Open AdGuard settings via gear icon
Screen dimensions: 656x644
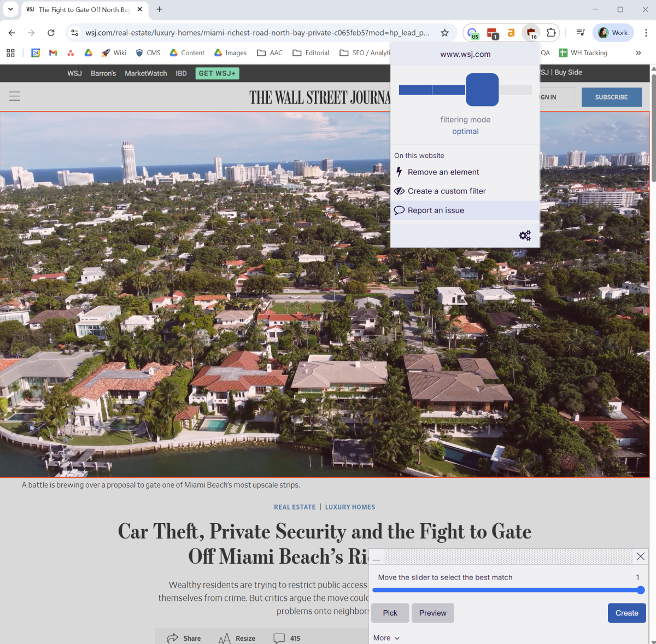(525, 235)
